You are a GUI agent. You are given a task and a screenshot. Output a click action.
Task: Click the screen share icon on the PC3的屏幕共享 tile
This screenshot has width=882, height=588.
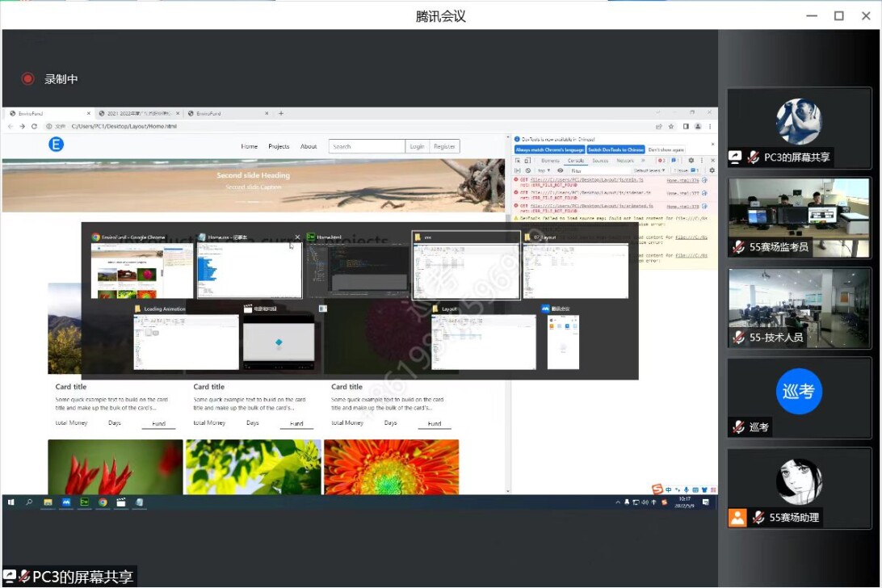[735, 157]
